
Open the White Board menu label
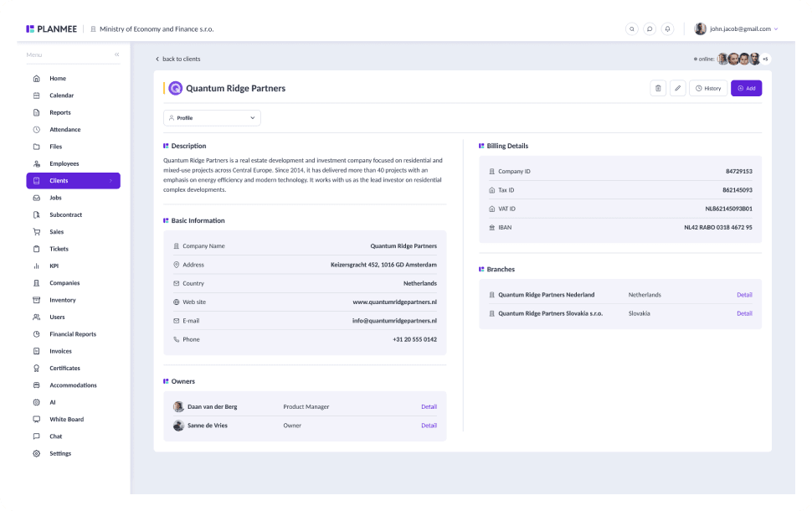point(67,420)
